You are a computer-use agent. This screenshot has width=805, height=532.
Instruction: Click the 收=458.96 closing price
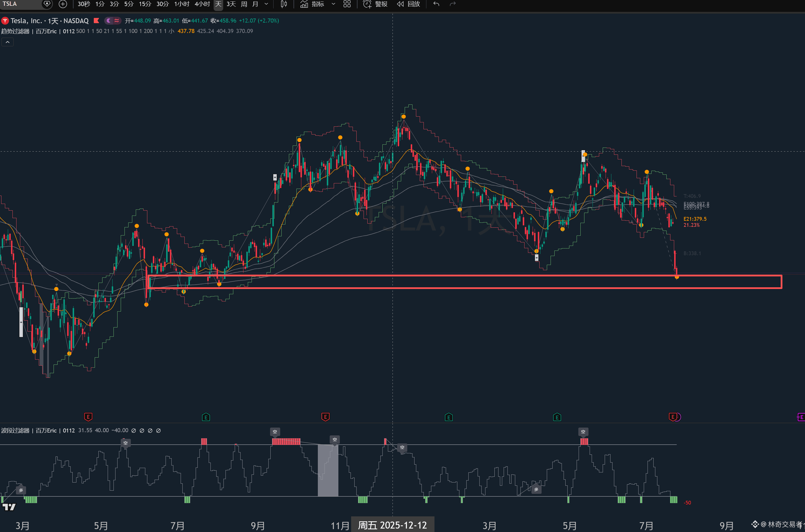click(223, 21)
